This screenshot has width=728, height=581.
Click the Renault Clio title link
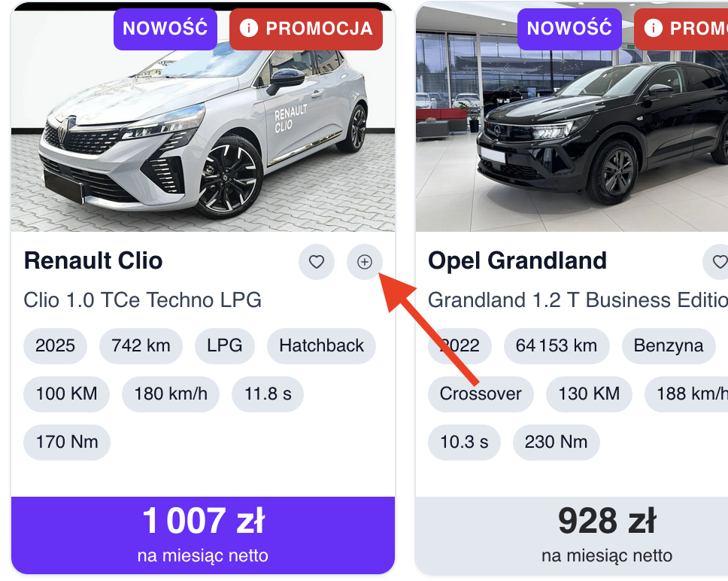[93, 261]
